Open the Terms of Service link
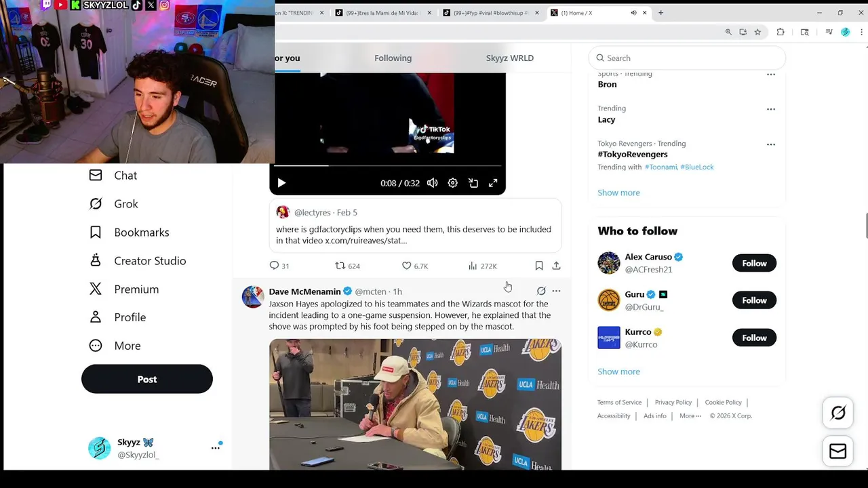Image resolution: width=868 pixels, height=488 pixels. 619,403
